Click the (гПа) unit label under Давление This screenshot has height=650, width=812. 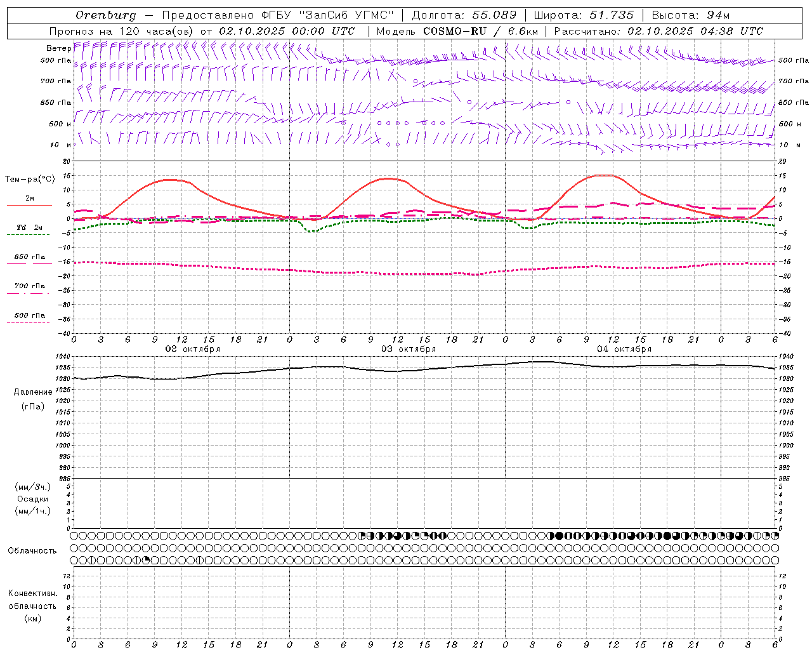[33, 406]
